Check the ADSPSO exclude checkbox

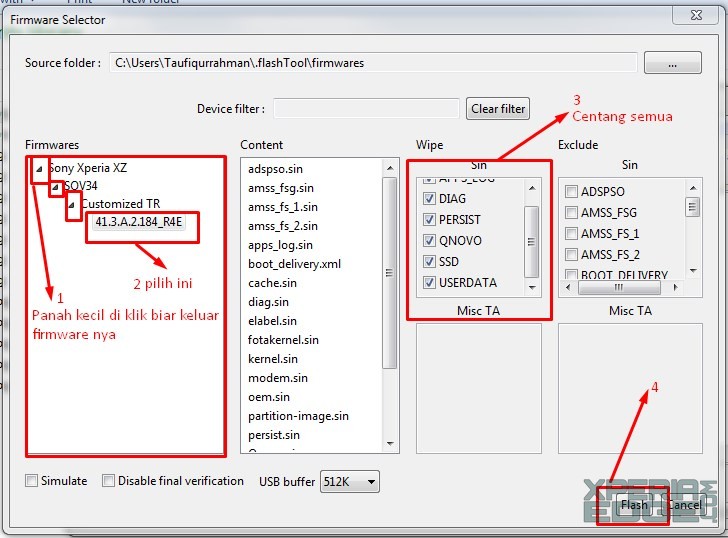(x=571, y=191)
